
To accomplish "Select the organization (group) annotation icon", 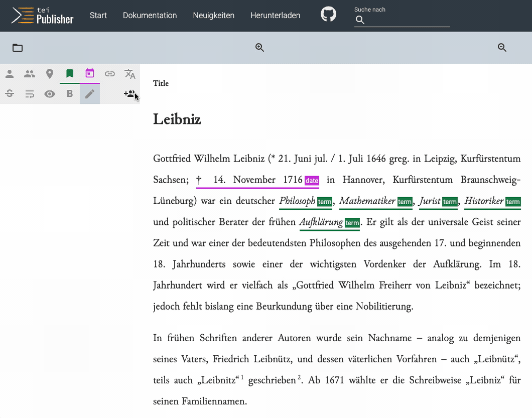I will click(x=30, y=74).
